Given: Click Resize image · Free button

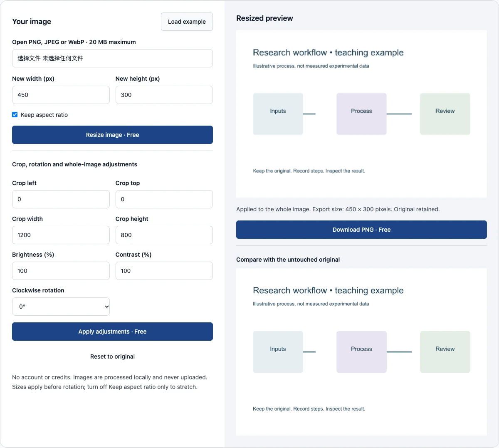Looking at the screenshot, I should (x=112, y=135).
